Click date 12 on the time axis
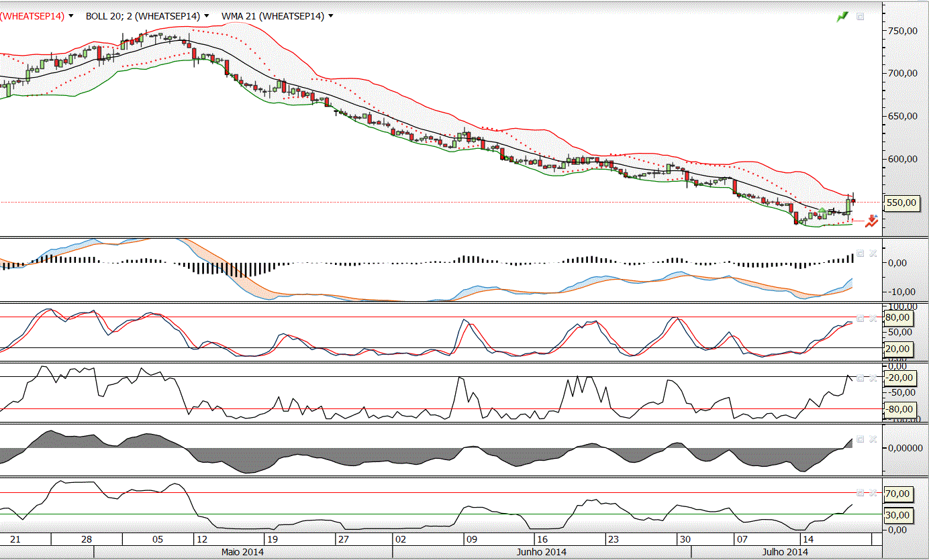Image resolution: width=929 pixels, height=560 pixels. (201, 539)
